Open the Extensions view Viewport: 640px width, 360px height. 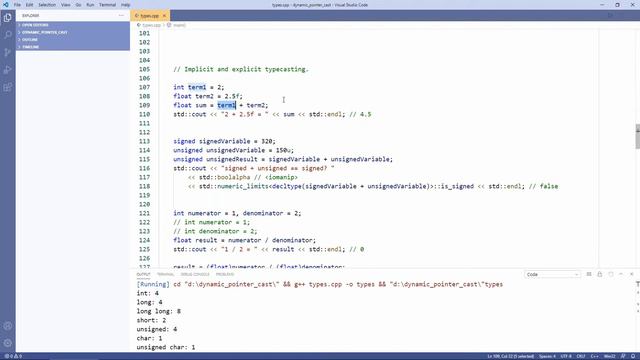pos(7,87)
